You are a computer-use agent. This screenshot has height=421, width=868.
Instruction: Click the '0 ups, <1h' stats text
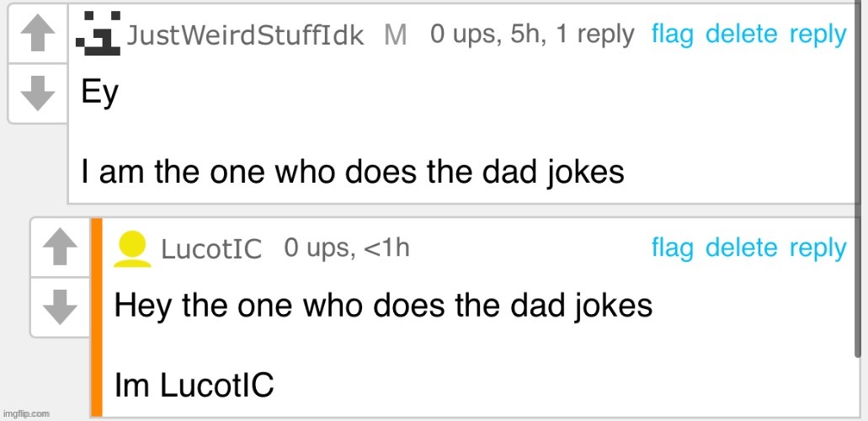[347, 248]
